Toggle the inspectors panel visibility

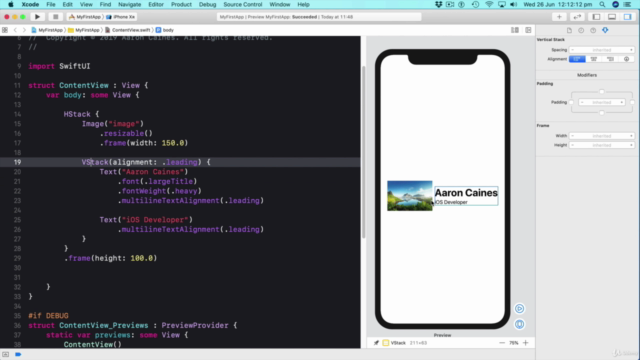627,17
